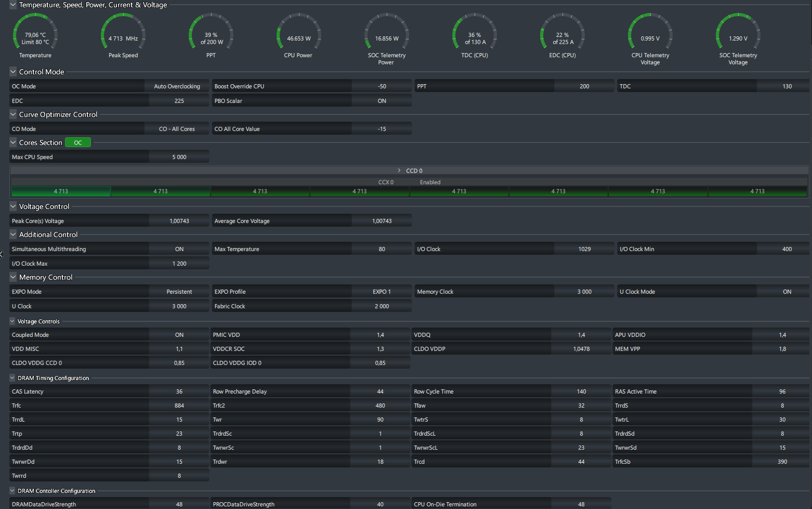The width and height of the screenshot is (812, 509).
Task: Click the Memory Clock value 3 000
Action: coord(584,292)
